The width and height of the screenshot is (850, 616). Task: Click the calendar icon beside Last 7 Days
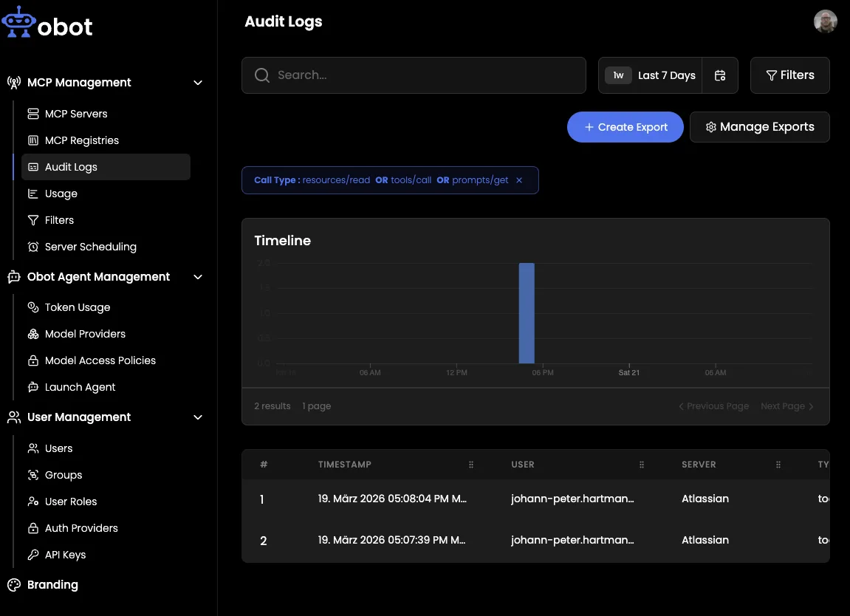[720, 75]
